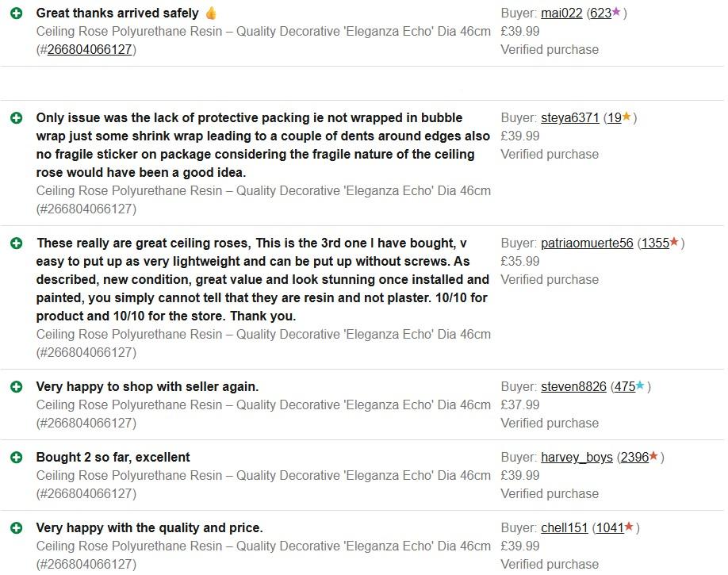
Task: View patriaomuerte56's buyer profile
Action: tap(587, 243)
